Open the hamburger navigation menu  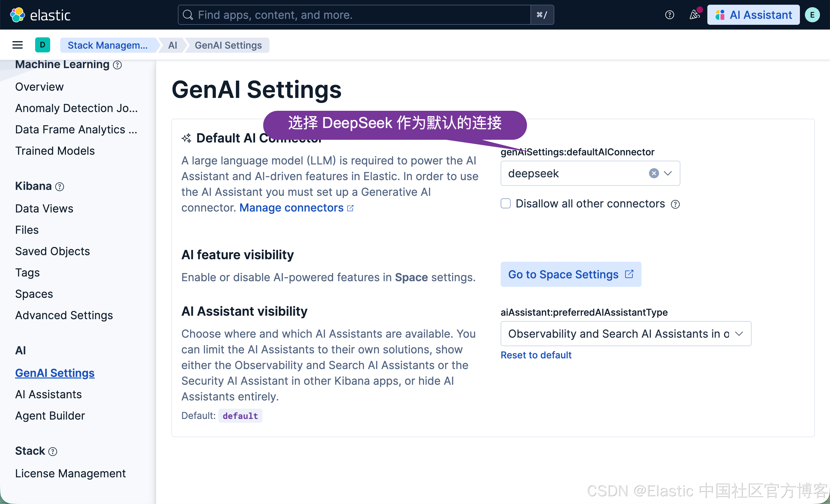click(x=18, y=45)
